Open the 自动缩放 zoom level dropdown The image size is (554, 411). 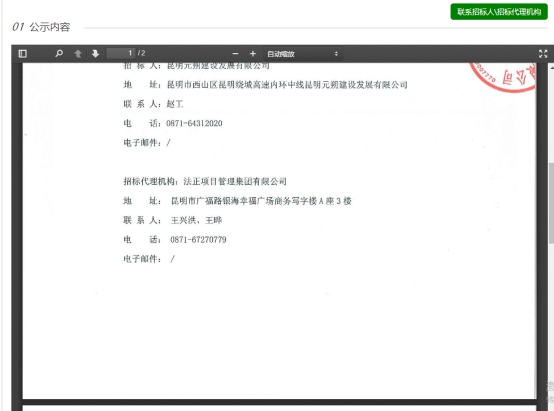pos(303,54)
